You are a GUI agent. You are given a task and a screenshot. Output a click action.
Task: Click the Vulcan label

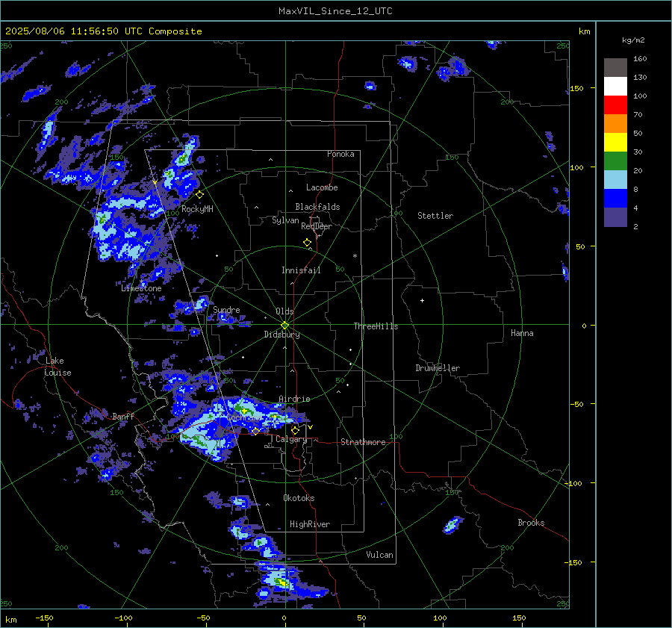click(379, 555)
